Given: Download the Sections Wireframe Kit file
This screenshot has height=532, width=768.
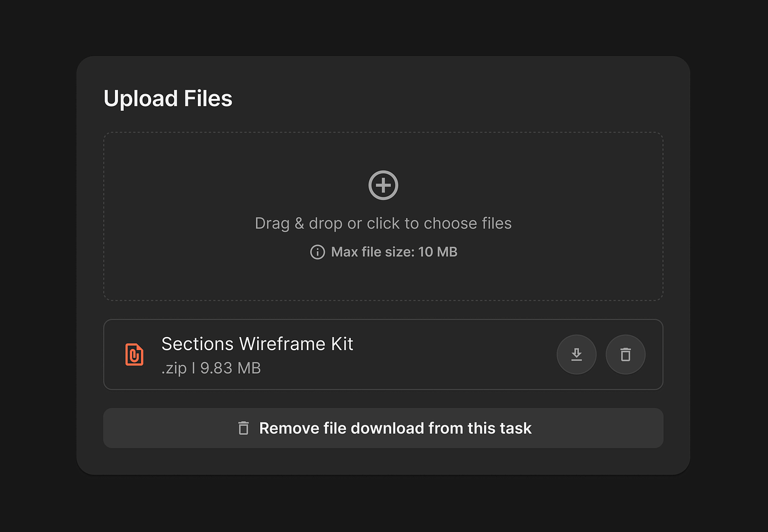Looking at the screenshot, I should point(576,354).
